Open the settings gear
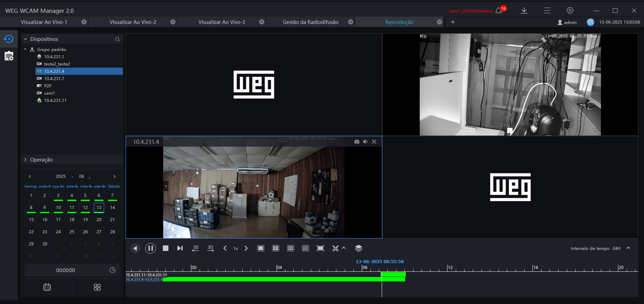644x304 pixels. [570, 10]
